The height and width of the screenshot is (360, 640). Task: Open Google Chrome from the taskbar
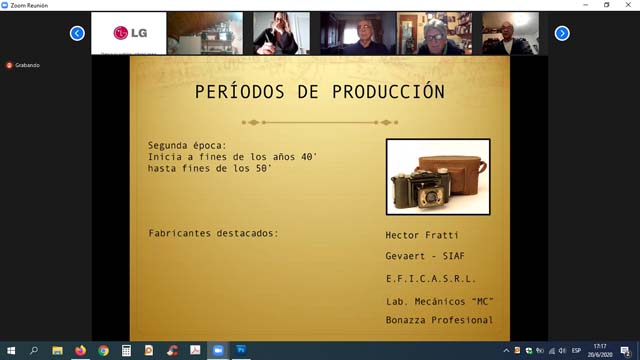click(103, 350)
